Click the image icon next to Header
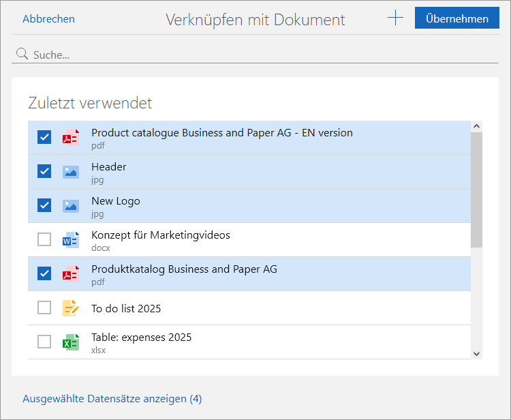 click(71, 172)
